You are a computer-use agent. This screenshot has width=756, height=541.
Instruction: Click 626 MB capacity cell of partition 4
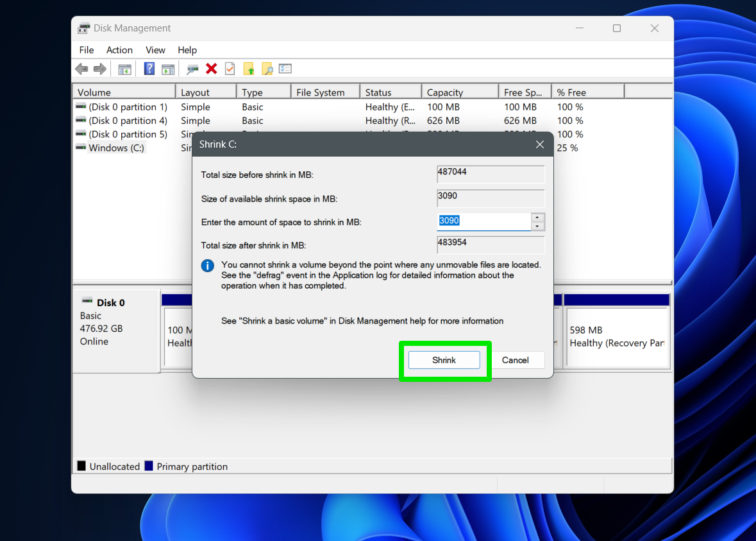[443, 121]
